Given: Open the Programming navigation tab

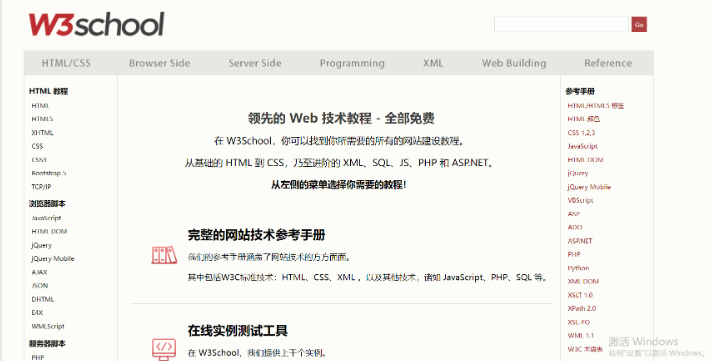Looking at the screenshot, I should [x=352, y=63].
